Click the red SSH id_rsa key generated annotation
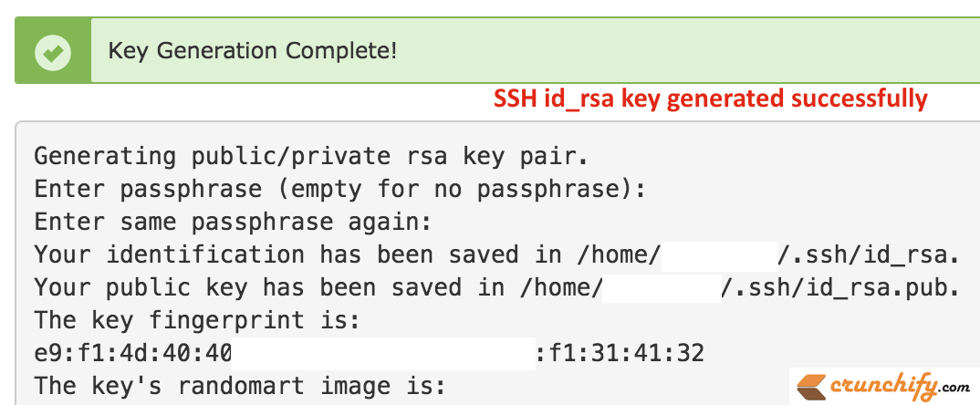Image resolution: width=980 pixels, height=405 pixels. point(711,99)
